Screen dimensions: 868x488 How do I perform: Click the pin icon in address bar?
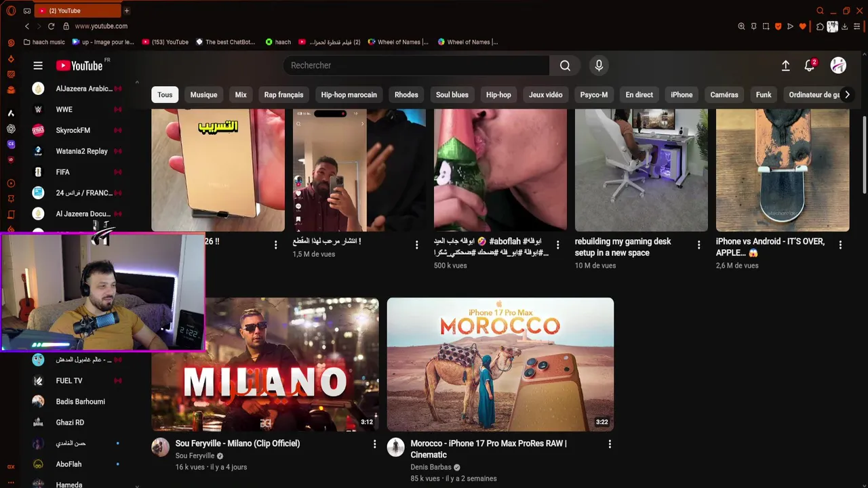(753, 26)
